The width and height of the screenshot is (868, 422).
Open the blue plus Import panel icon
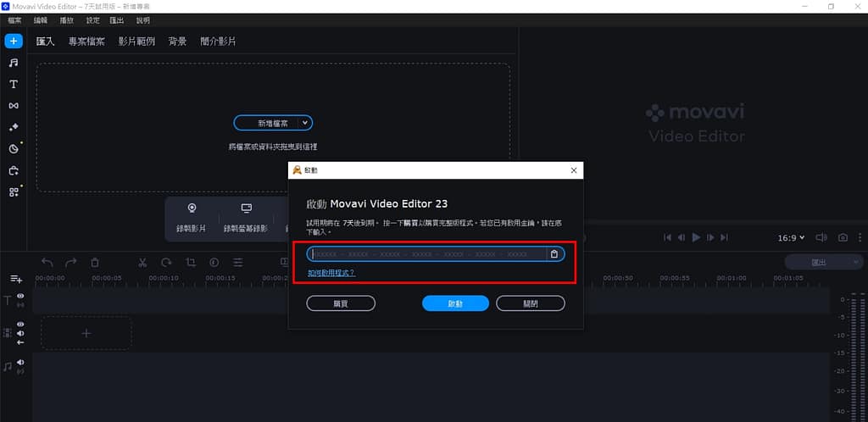pyautogui.click(x=14, y=41)
